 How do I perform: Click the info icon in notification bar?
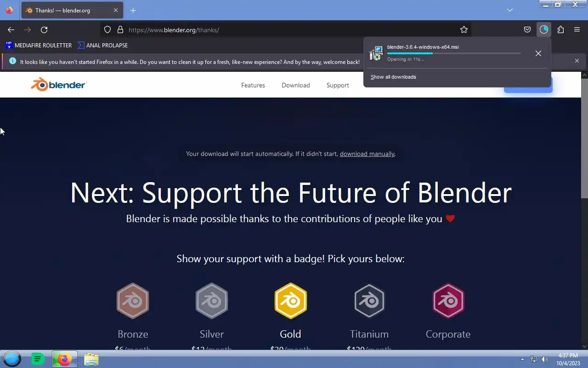(x=12, y=61)
